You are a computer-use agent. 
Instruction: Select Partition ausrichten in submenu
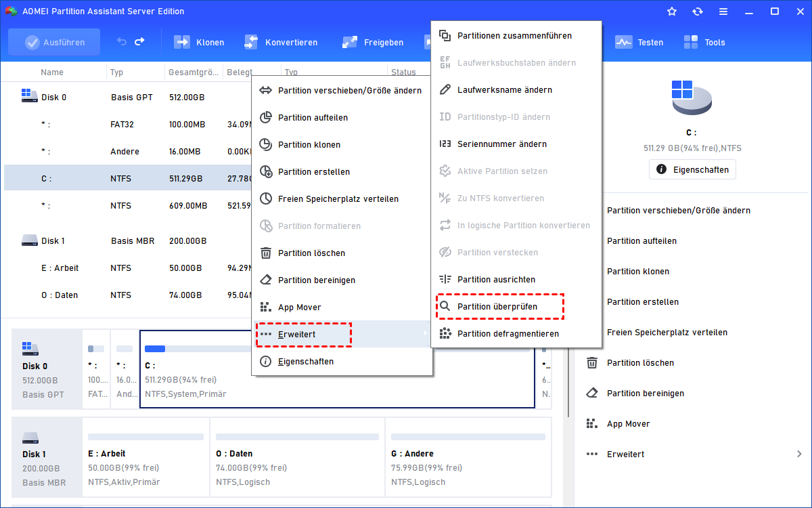point(516,279)
